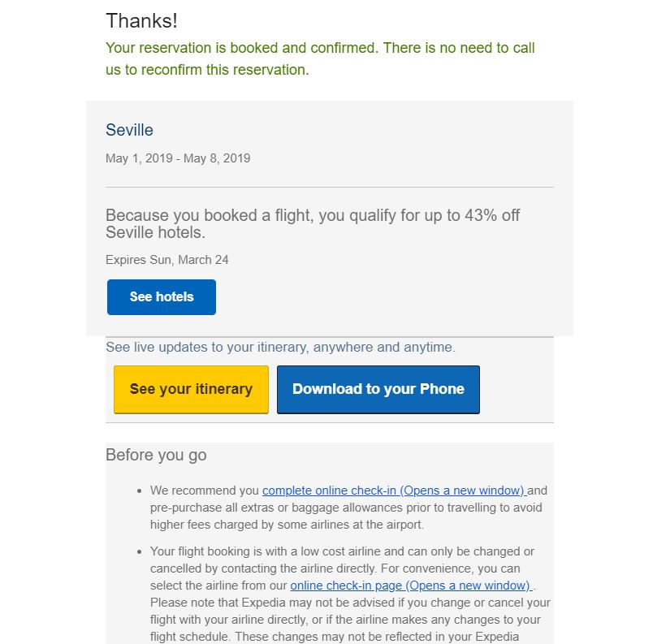Click the See live updates text line
The image size is (670, 644).
coord(280,348)
